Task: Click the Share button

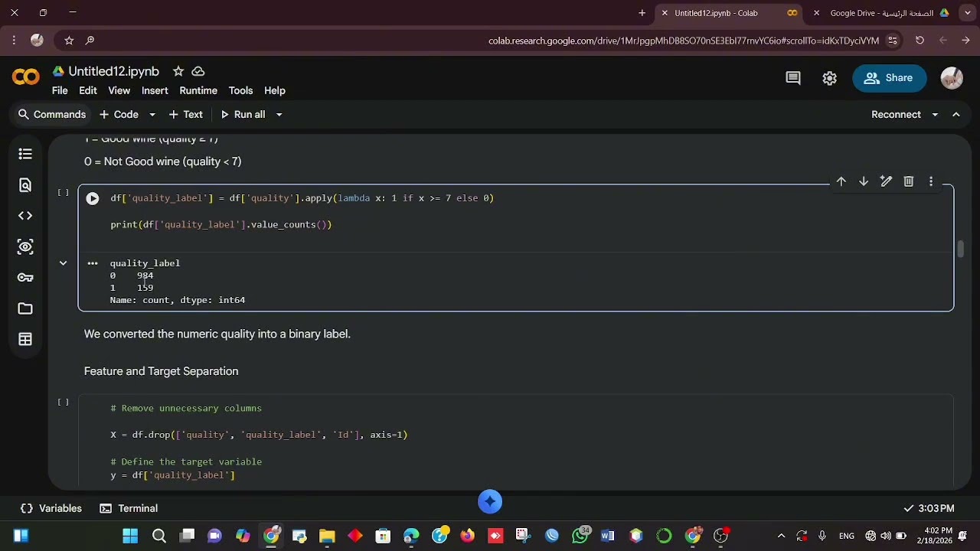Action: [889, 78]
